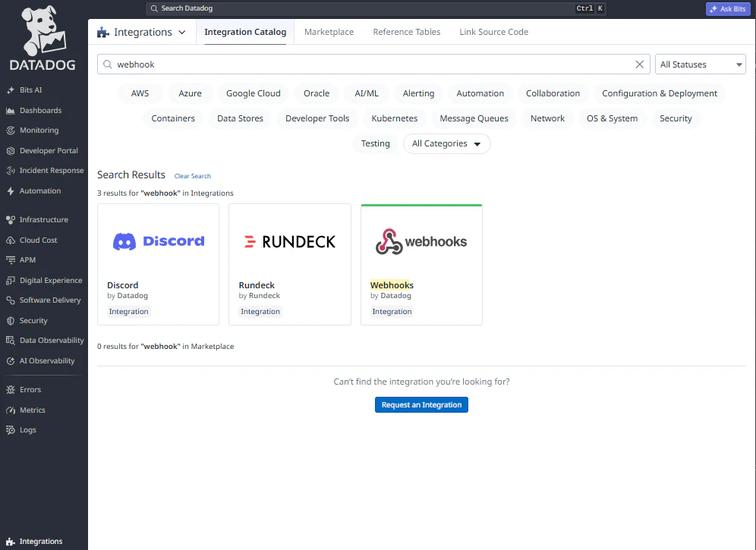756x550 pixels.
Task: Filter by the OS & System chip
Action: tap(612, 118)
